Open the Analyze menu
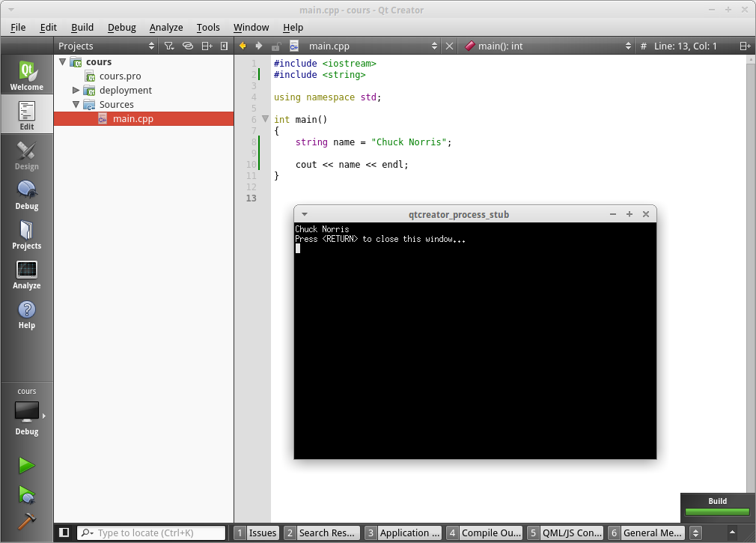The width and height of the screenshot is (756, 543). click(x=166, y=28)
